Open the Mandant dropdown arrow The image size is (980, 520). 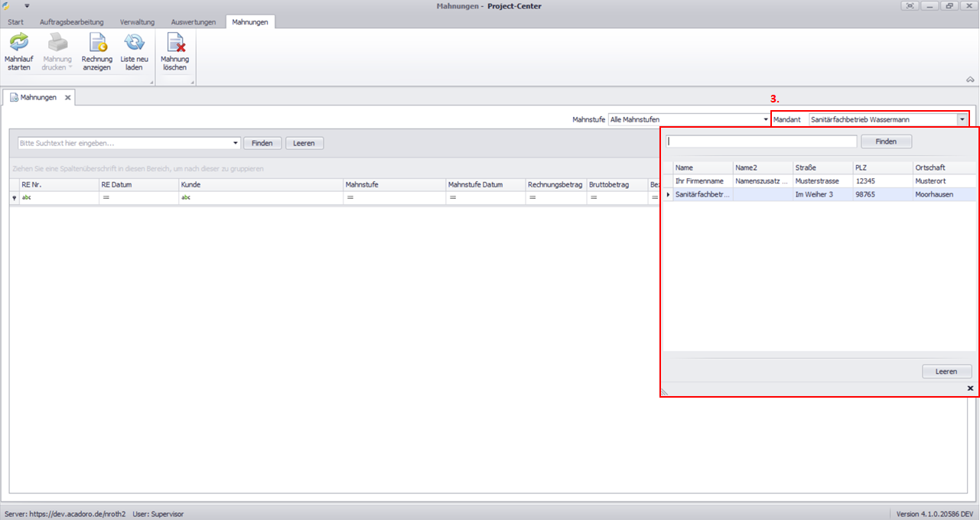click(961, 120)
